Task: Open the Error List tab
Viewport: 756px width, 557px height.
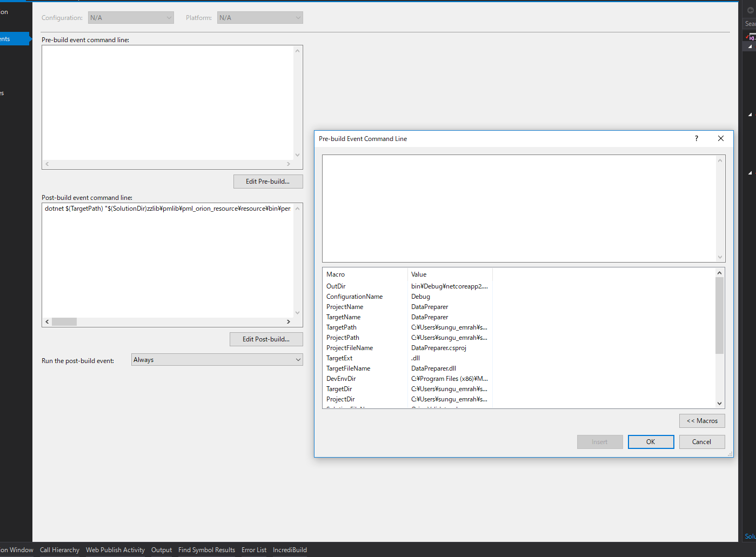Action: (254, 550)
